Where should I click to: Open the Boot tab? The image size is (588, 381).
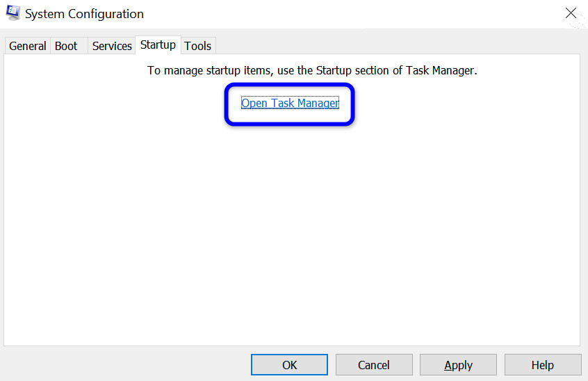(x=66, y=46)
